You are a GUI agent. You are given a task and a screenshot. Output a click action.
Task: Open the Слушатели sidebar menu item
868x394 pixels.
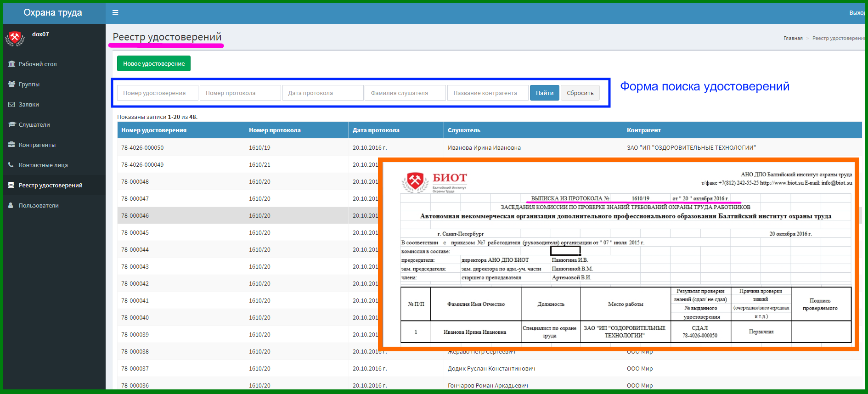[53, 124]
